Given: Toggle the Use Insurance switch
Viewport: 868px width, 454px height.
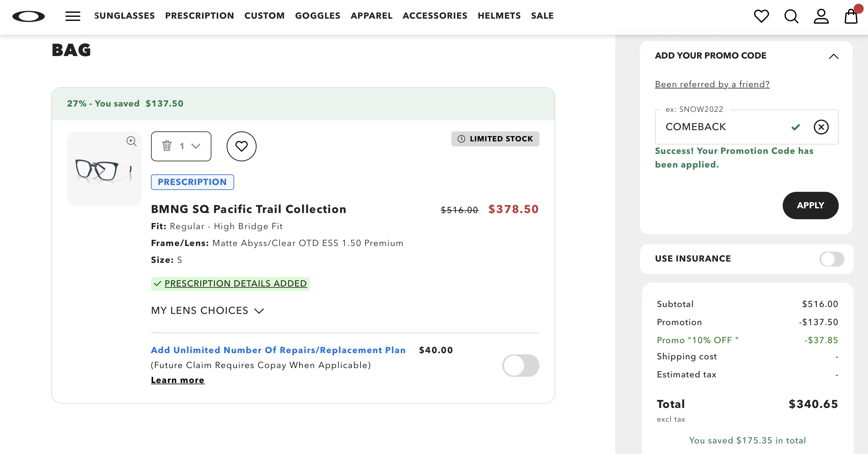Looking at the screenshot, I should 832,259.
